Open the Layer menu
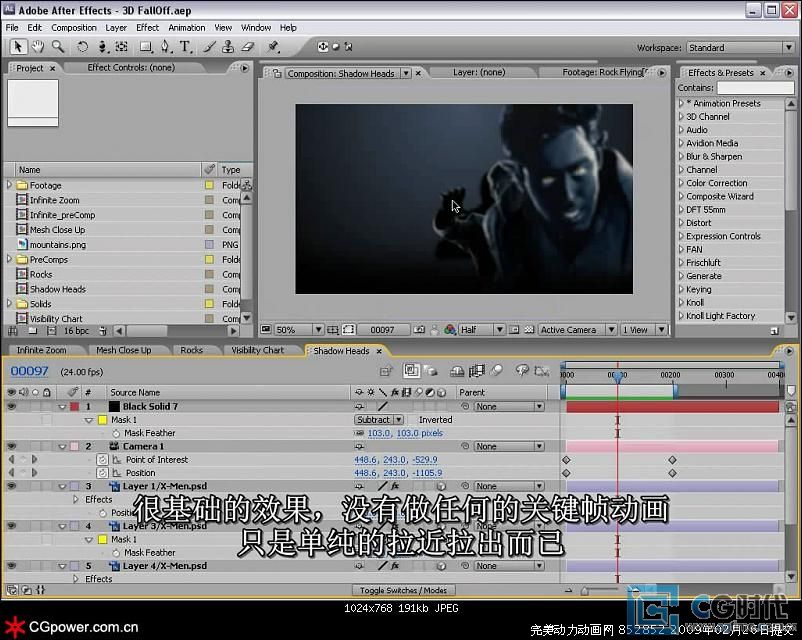 click(116, 28)
